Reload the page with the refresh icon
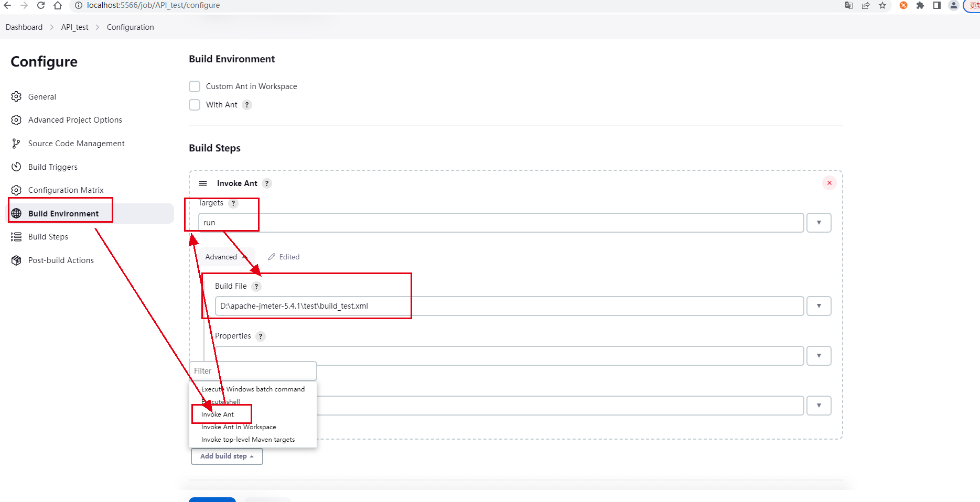The image size is (980, 502). point(41,5)
